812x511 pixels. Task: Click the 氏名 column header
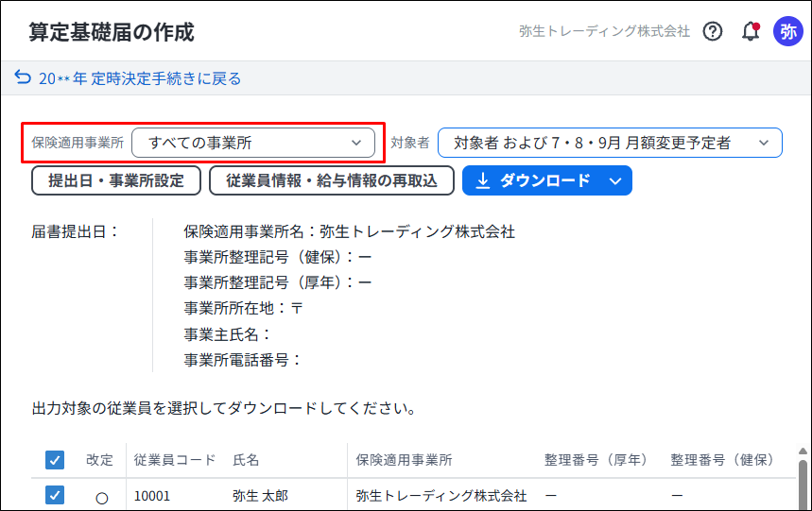246,460
